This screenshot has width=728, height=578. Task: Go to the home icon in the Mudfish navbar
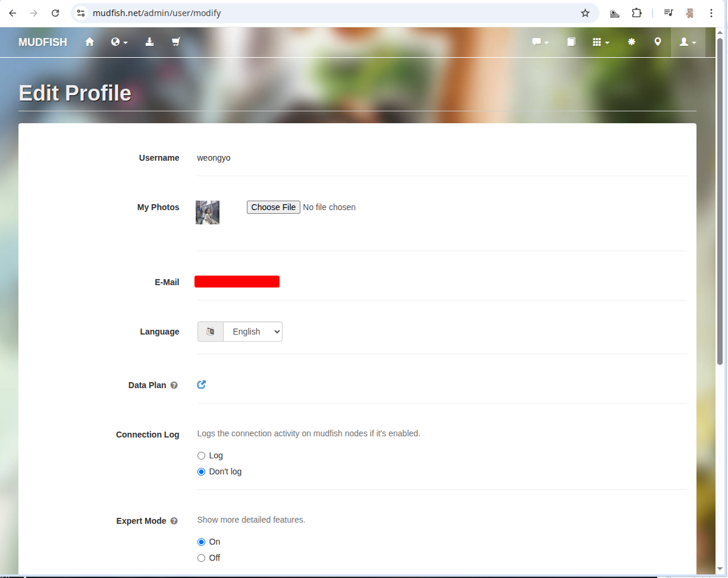[x=90, y=42]
